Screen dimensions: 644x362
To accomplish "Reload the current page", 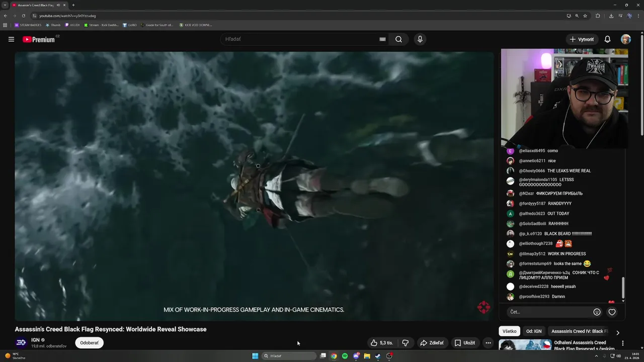I will [24, 16].
